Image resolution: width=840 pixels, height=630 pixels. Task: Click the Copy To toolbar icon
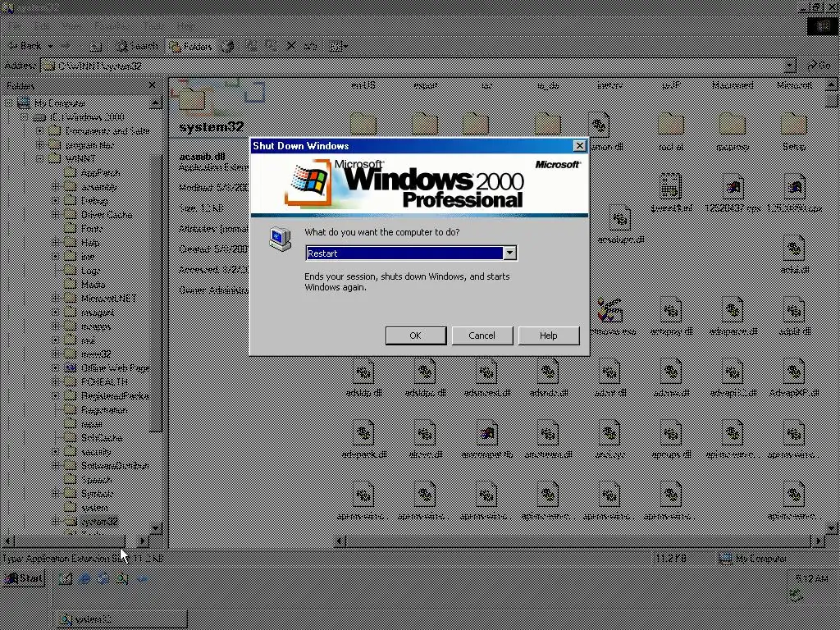pyautogui.click(x=271, y=46)
